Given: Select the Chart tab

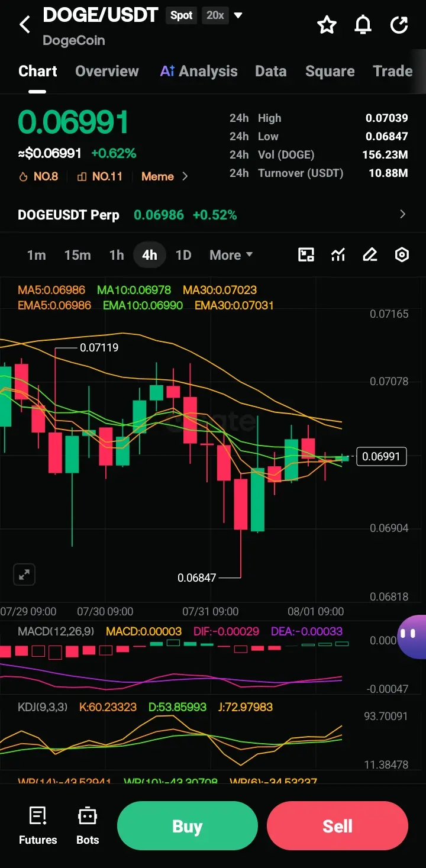Looking at the screenshot, I should coord(38,71).
